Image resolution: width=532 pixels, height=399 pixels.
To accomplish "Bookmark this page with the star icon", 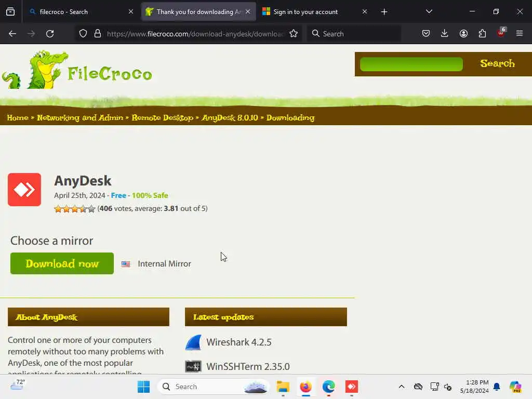I will point(294,34).
